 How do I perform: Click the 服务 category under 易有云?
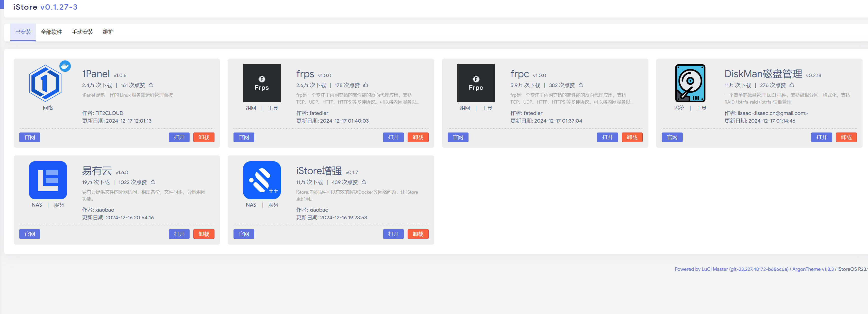click(x=59, y=205)
